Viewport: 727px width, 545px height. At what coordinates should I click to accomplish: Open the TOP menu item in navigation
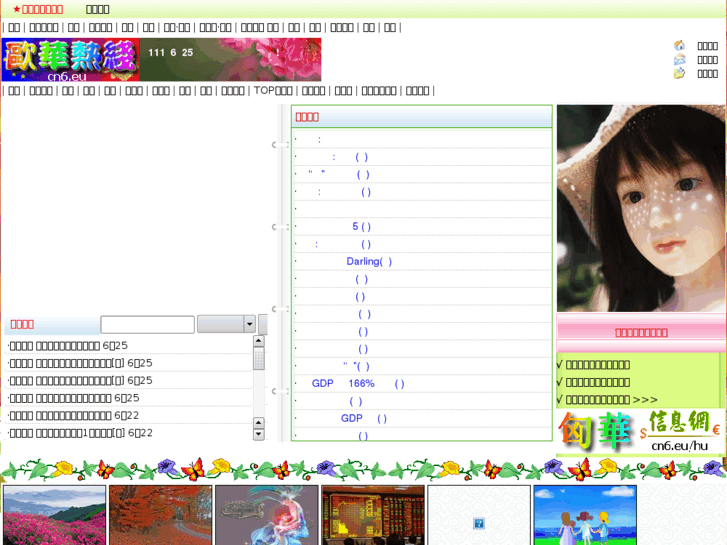(273, 90)
